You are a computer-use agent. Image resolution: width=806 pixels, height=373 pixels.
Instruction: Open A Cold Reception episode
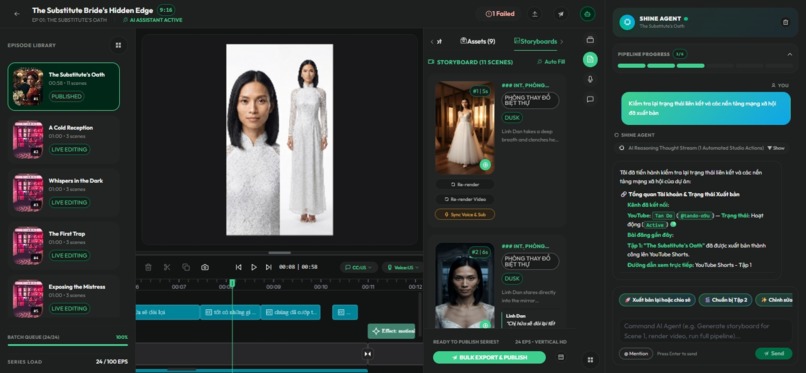(x=64, y=140)
